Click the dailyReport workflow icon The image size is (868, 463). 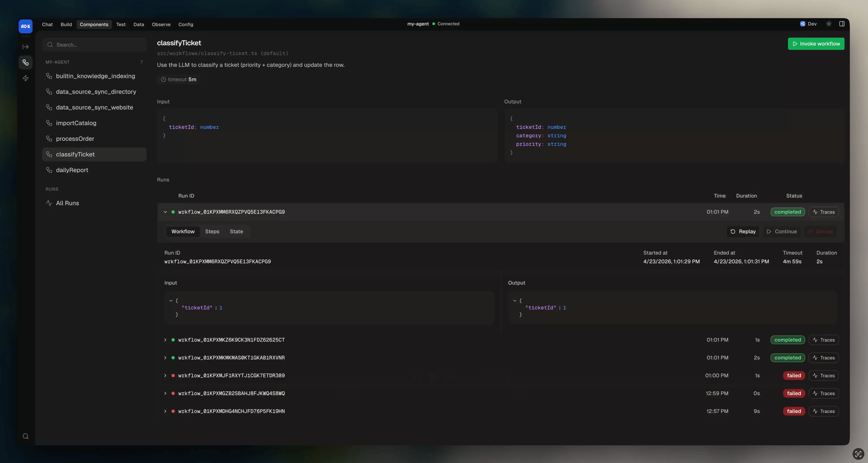(49, 170)
